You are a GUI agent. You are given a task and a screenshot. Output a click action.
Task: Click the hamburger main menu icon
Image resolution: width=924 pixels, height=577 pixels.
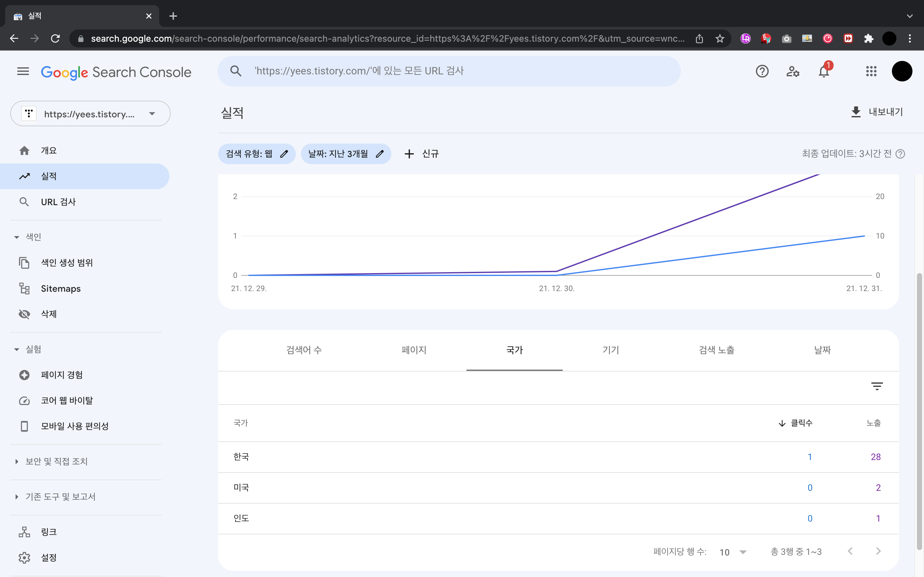click(x=23, y=71)
